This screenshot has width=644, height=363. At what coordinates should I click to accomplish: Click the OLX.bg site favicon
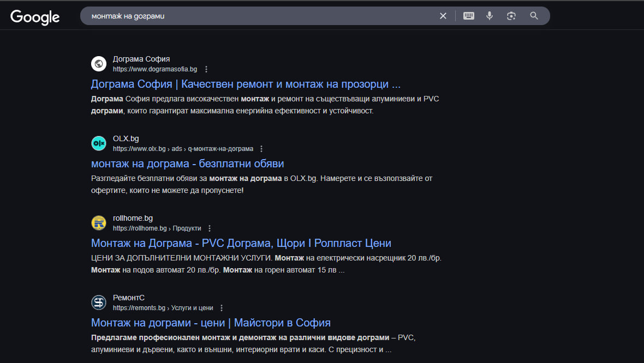[x=99, y=143]
